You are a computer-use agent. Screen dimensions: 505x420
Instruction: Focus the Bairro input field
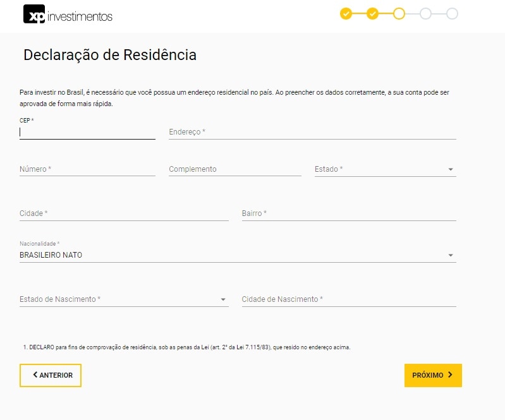(x=348, y=213)
